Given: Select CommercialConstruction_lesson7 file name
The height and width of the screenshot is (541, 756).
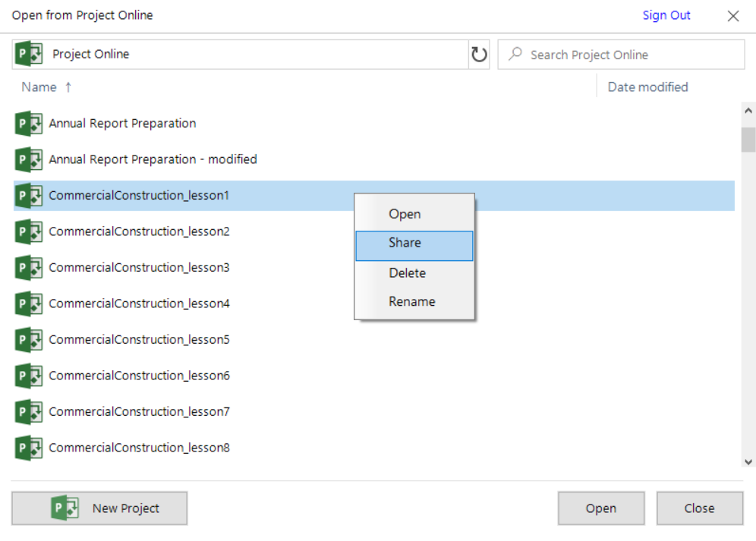Looking at the screenshot, I should (140, 412).
